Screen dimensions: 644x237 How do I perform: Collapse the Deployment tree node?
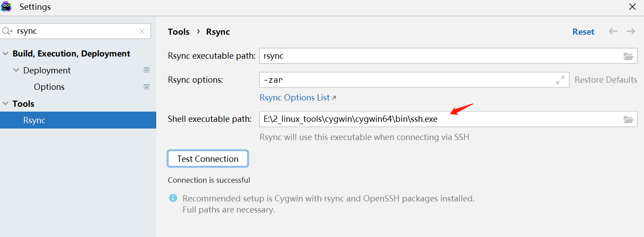click(x=16, y=70)
